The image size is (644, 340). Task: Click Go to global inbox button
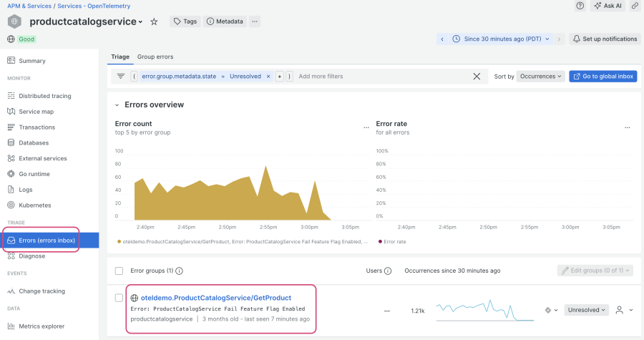click(x=603, y=77)
